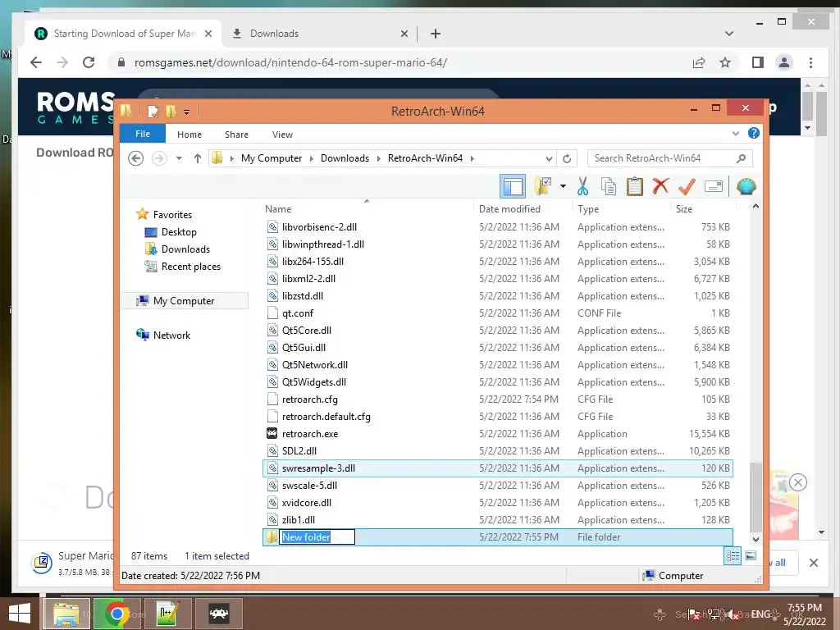Close the Chrome downloads bar

tap(813, 563)
